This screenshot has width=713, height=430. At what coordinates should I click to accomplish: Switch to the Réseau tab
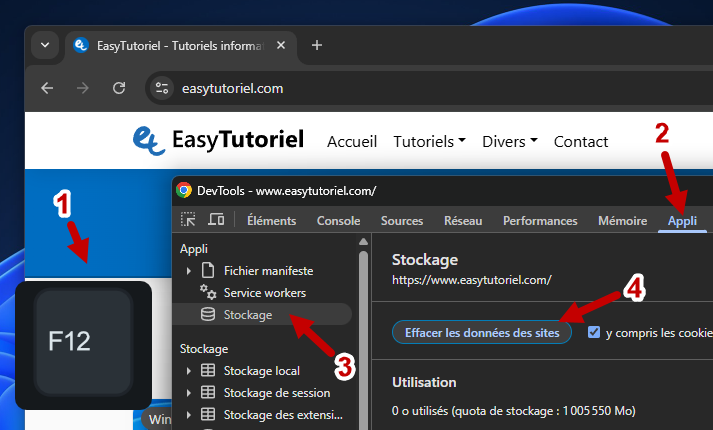point(463,221)
